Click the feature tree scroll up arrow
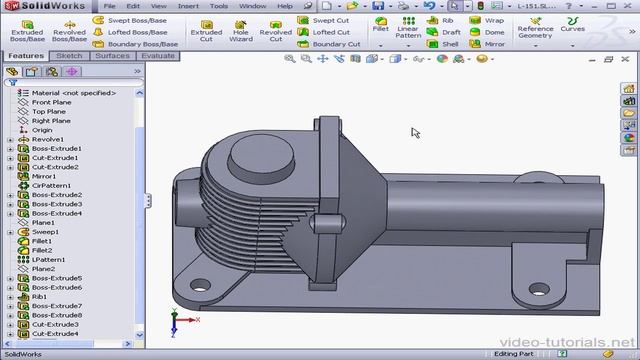This screenshot has height=360, width=640. click(139, 93)
